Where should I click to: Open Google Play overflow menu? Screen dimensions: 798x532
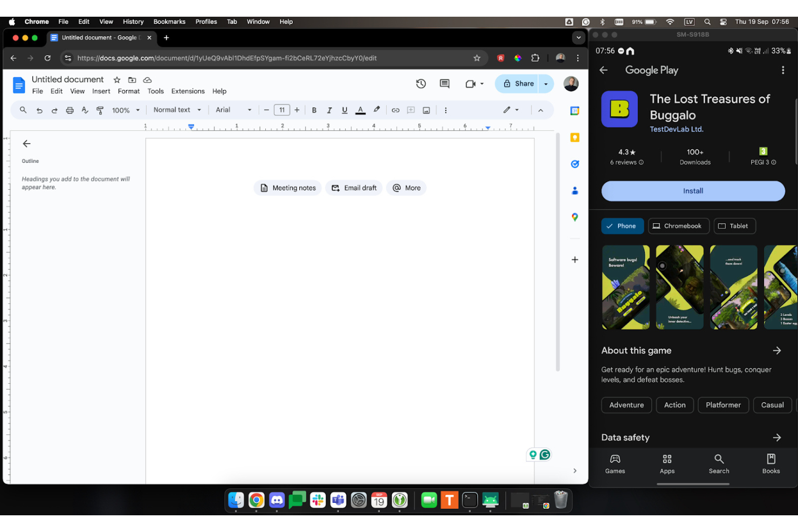[783, 70]
